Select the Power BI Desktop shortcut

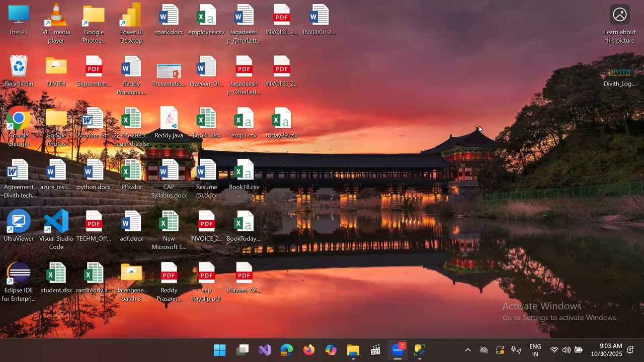(x=131, y=24)
